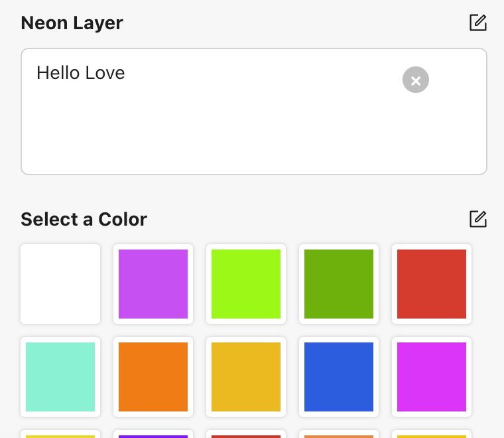The image size is (504, 438).
Task: Select the orange color swatch
Action: [x=153, y=377]
